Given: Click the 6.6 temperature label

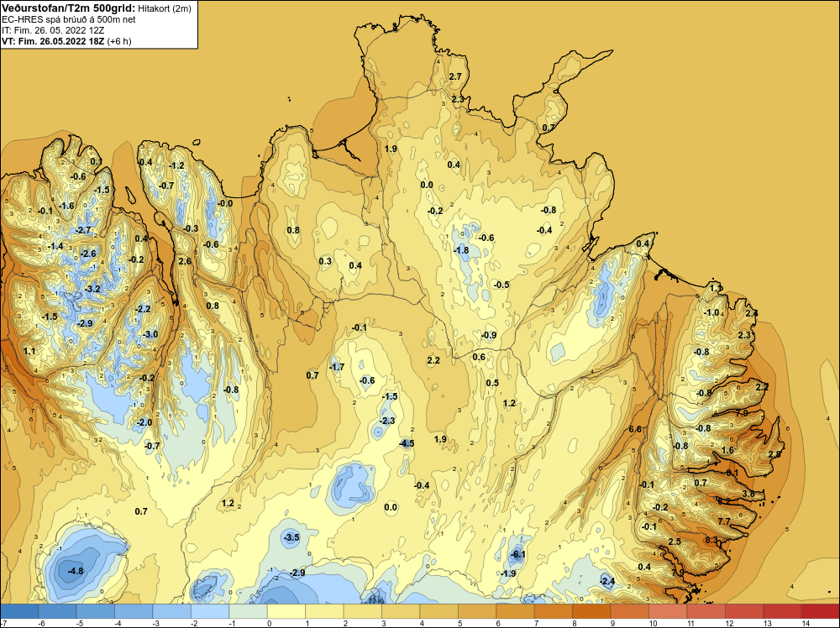Looking at the screenshot, I should 635,429.
